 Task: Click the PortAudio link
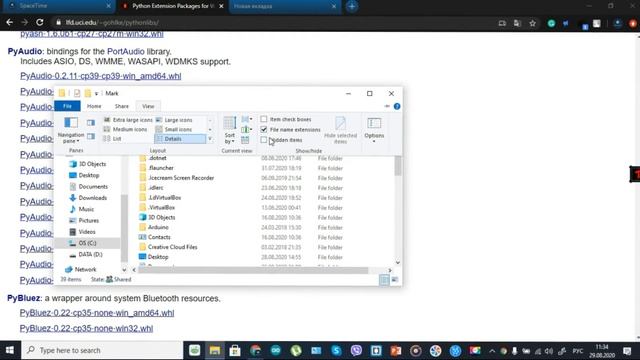126,51
